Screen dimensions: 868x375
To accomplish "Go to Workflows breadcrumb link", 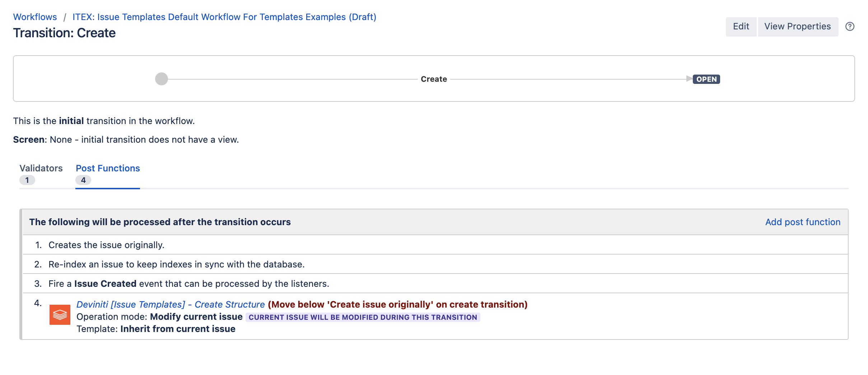I will click(35, 17).
